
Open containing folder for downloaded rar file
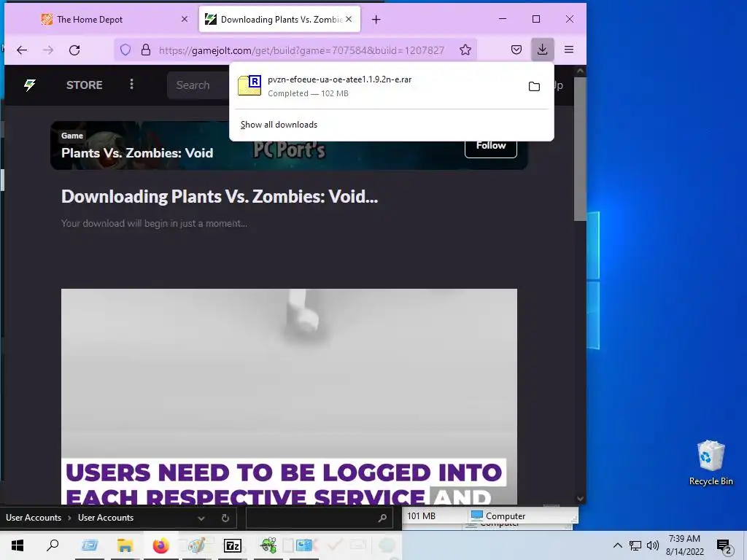pyautogui.click(x=534, y=86)
